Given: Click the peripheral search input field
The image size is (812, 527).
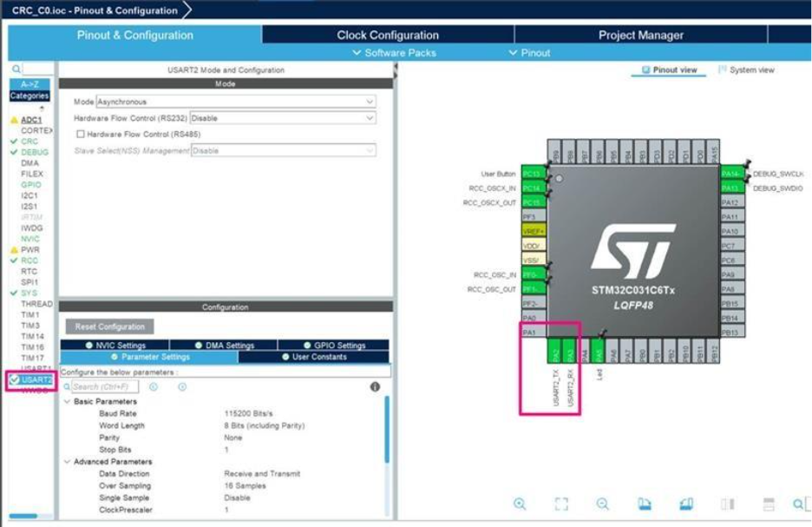Looking at the screenshot, I should (37, 69).
